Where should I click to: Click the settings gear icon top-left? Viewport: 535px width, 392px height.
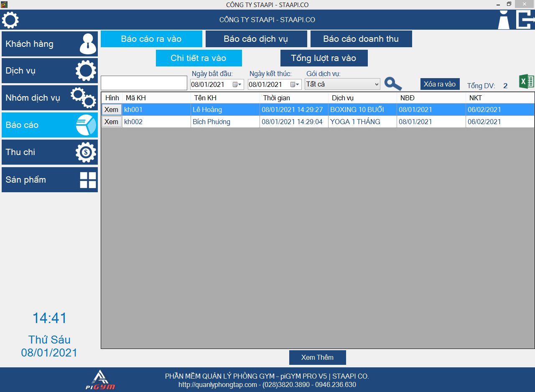tap(10, 20)
